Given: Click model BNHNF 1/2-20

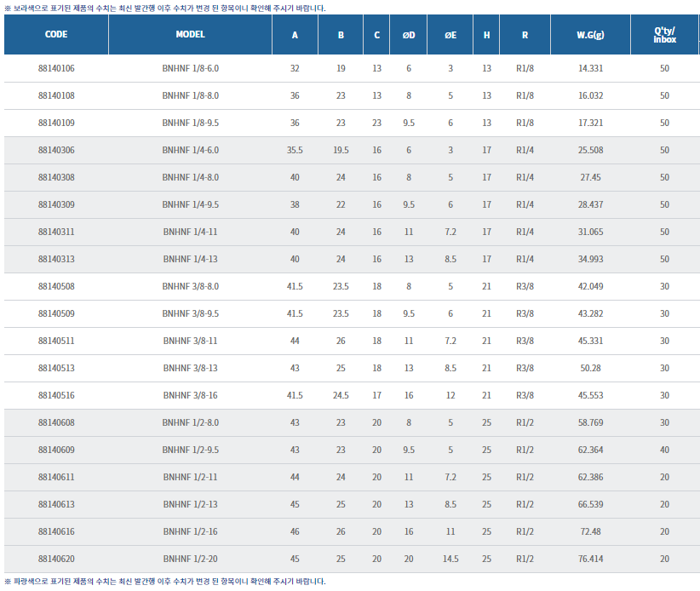Looking at the screenshot, I should pos(190,559).
